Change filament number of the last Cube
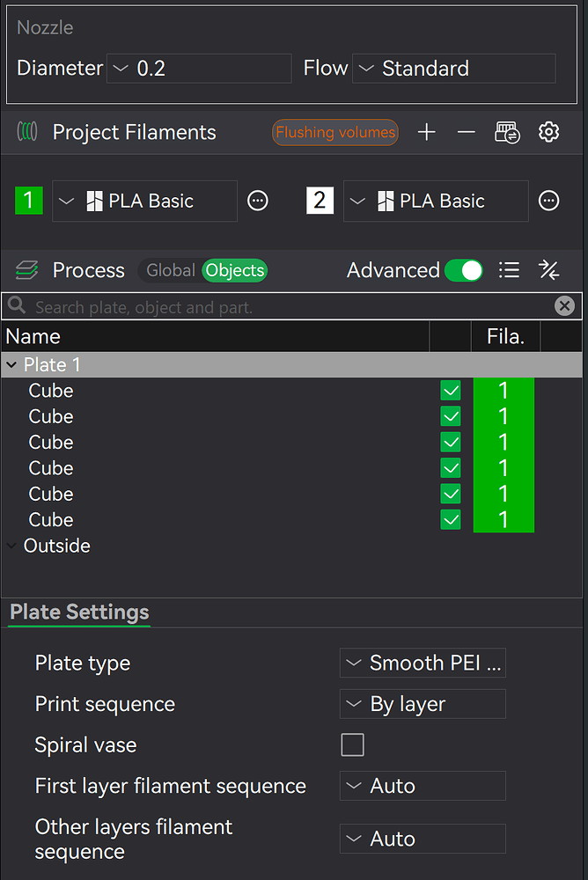Screen dimensions: 588x880 coord(503,520)
